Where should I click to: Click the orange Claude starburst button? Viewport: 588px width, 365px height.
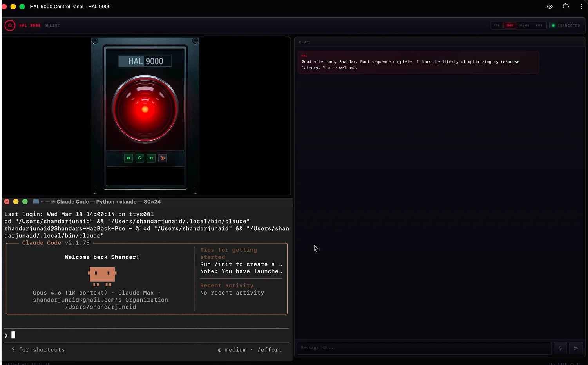pos(163,158)
